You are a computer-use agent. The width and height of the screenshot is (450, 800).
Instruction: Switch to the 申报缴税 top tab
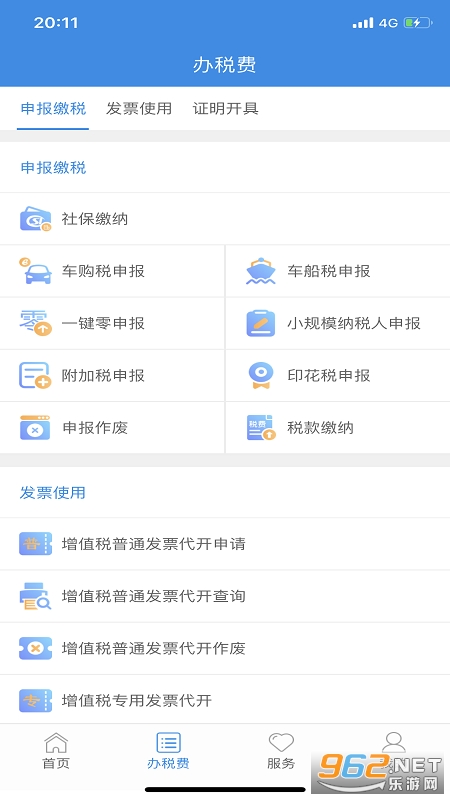53,109
